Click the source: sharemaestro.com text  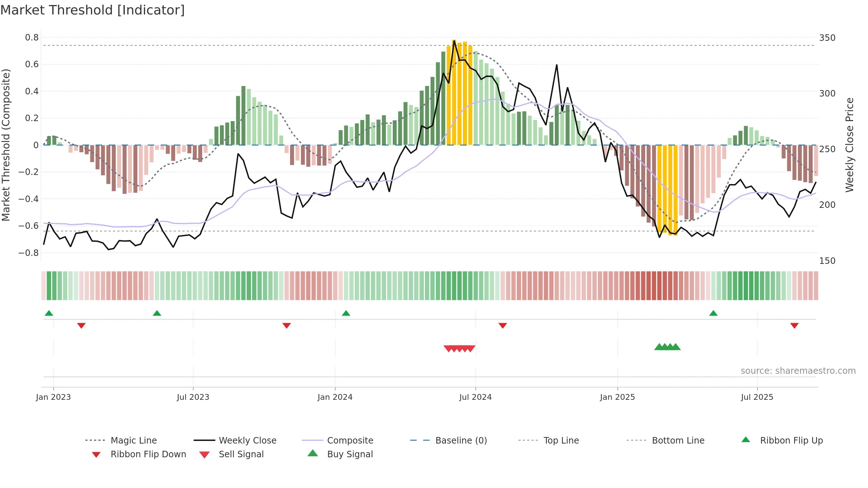[x=798, y=371]
